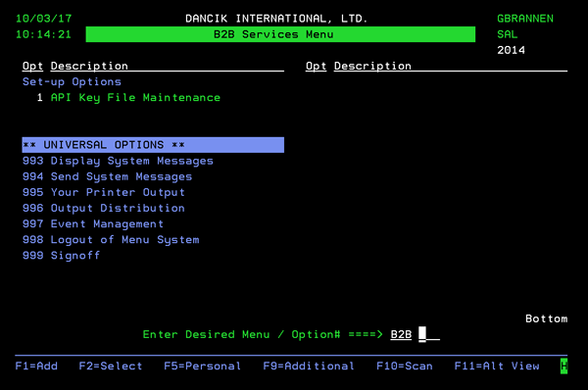Click the F2=Select function key
The image size is (588, 390).
[111, 366]
